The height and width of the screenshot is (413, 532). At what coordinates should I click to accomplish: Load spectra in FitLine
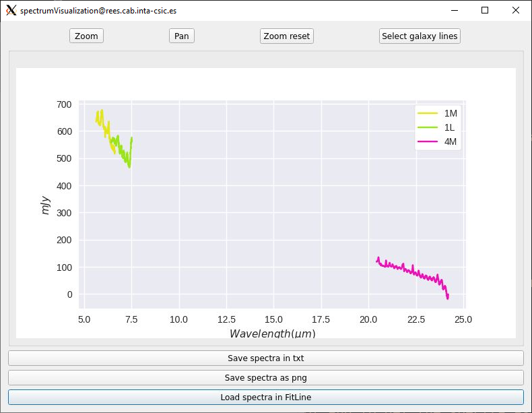point(266,397)
